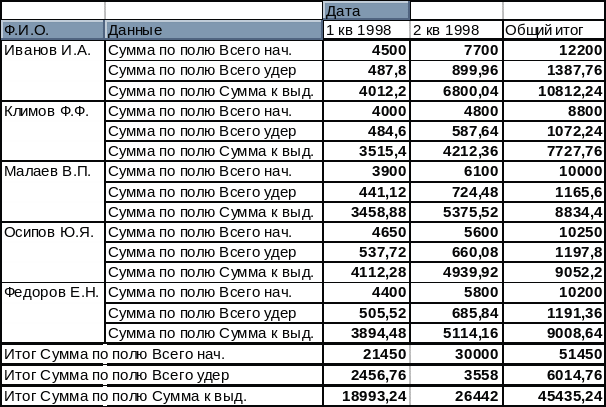Click cell with value 4112,28
Image resolution: width=606 pixels, height=407 pixels.
[366, 272]
